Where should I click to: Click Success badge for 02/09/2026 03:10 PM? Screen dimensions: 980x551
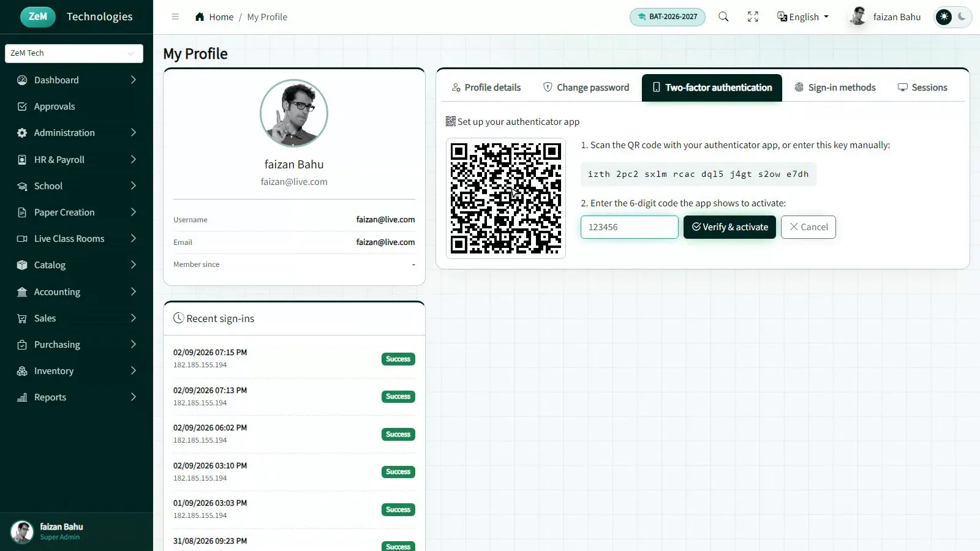click(398, 472)
